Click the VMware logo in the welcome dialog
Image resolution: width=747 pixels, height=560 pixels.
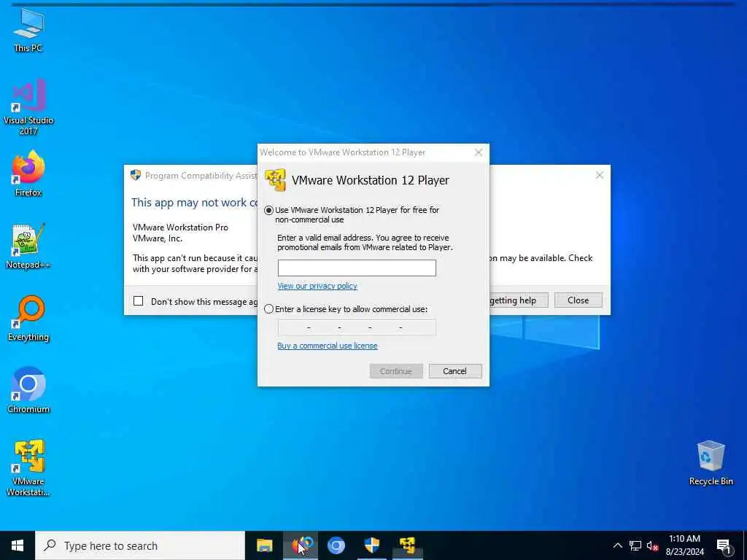coord(275,180)
